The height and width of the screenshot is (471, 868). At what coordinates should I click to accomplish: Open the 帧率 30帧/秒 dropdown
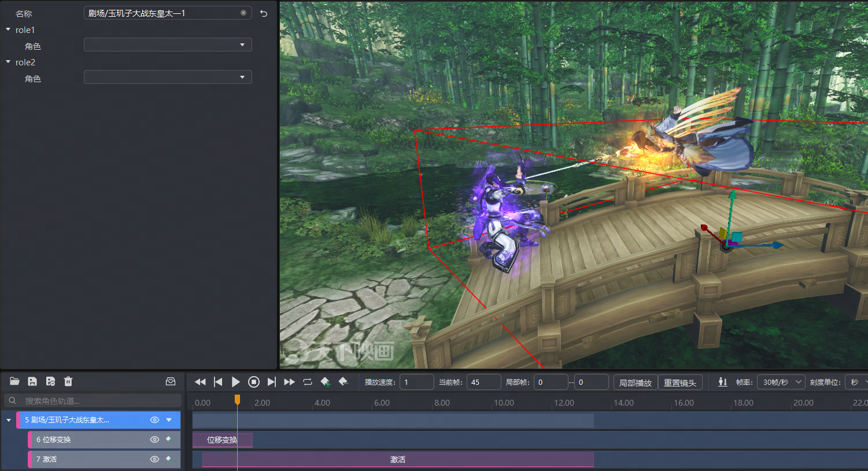(x=781, y=382)
